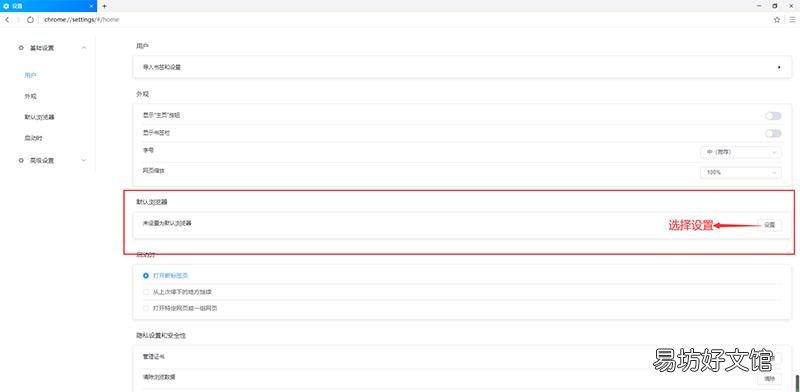This screenshot has height=392, width=800.
Task: Click the gear icon beside 高级设置
Action: click(x=21, y=160)
